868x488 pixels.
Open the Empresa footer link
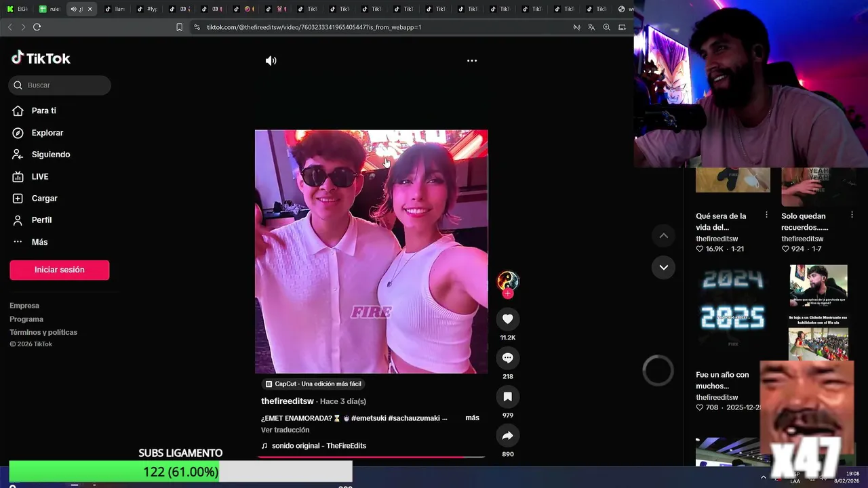click(24, 306)
